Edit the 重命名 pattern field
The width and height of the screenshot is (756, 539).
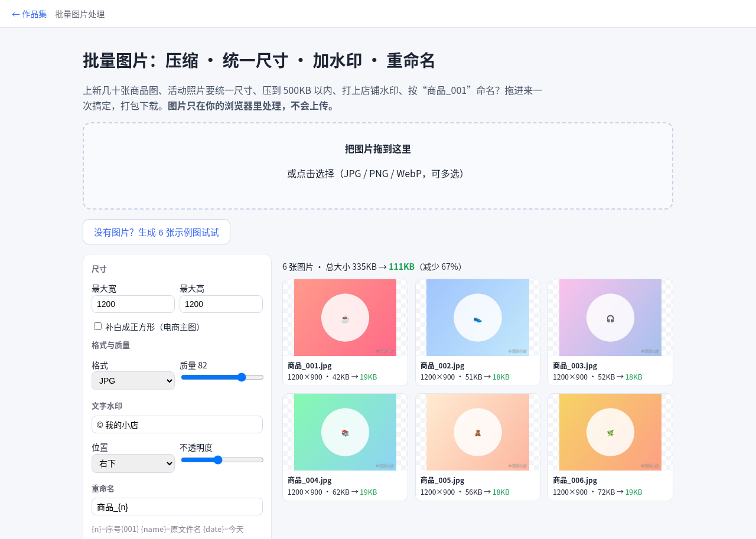177,507
